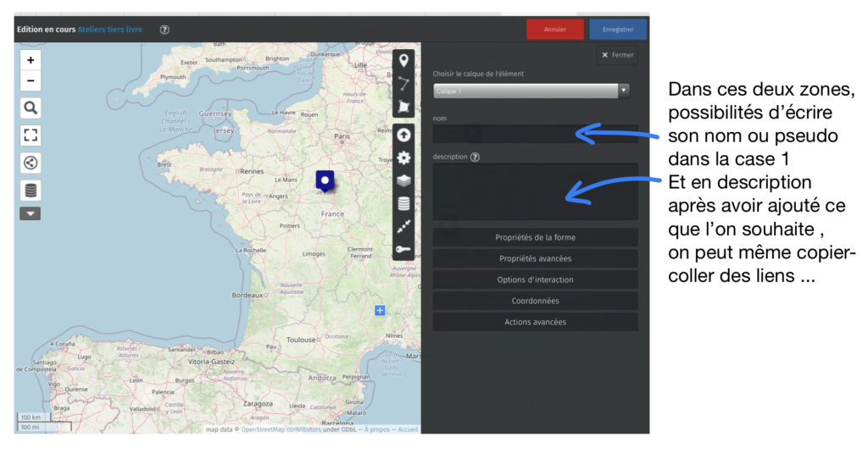Open the import data upload tool
This screenshot has height=470, width=868.
[x=403, y=135]
